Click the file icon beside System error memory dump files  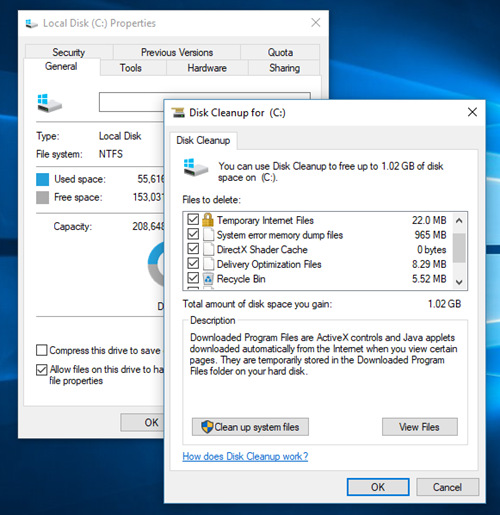(208, 235)
